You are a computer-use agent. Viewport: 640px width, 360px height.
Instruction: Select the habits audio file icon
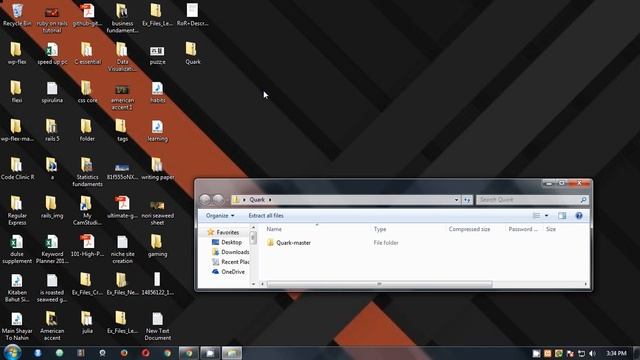[x=157, y=92]
